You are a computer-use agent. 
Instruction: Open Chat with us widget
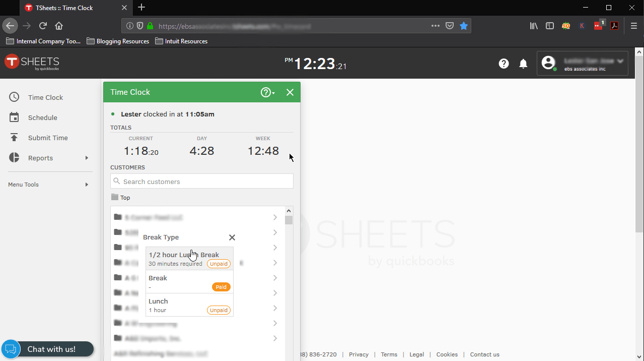47,349
